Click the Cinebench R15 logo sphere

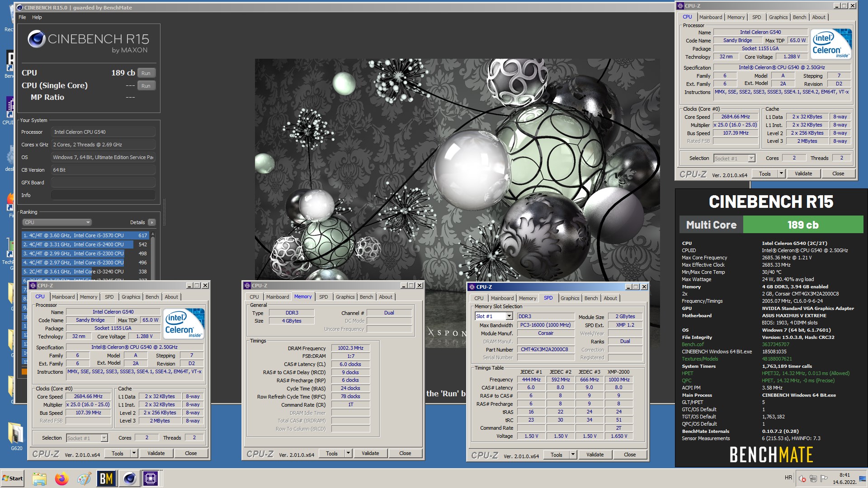(x=36, y=39)
